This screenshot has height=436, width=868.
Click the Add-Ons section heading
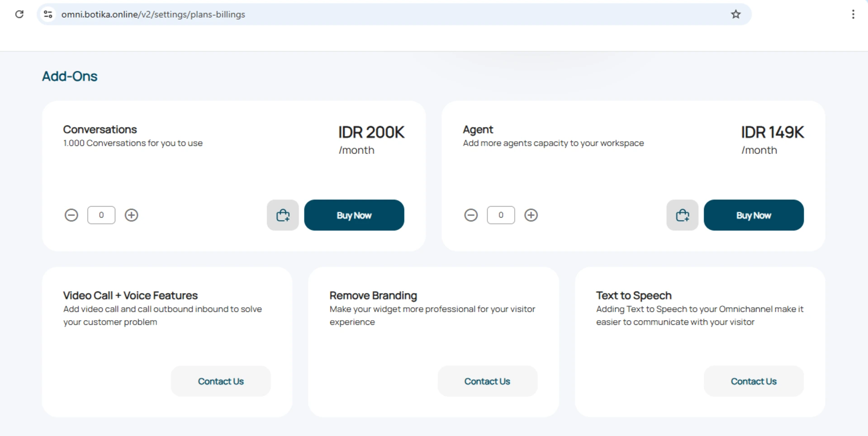pyautogui.click(x=70, y=76)
